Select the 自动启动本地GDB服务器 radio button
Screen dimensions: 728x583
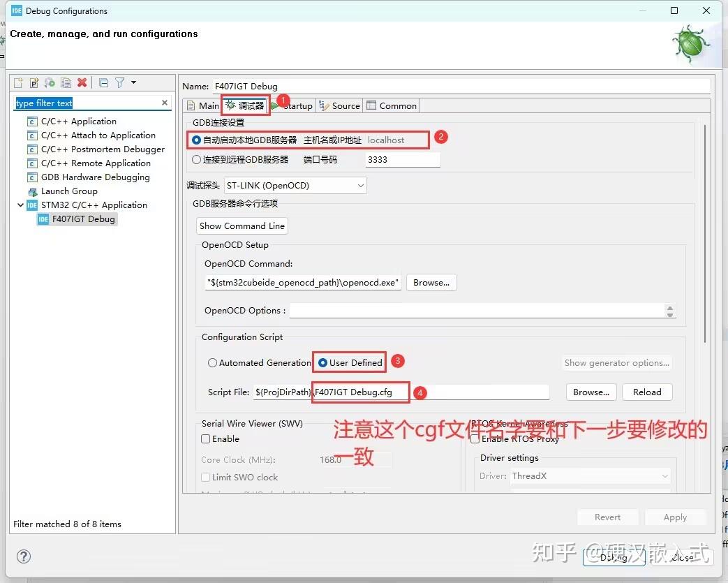[195, 140]
